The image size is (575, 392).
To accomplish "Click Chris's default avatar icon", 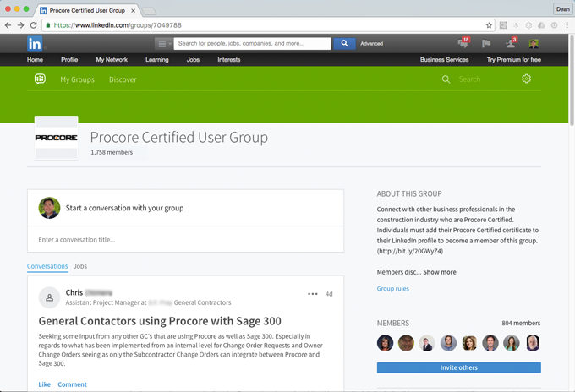I will tap(49, 297).
